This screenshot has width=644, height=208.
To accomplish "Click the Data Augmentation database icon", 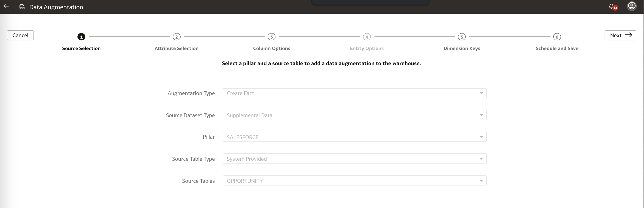I will pyautogui.click(x=22, y=7).
